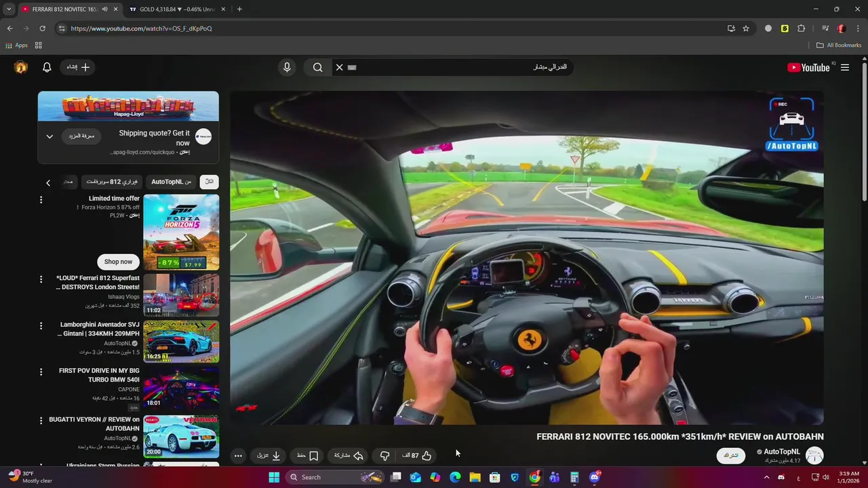Click 'Shop now' on Forza ad
Screen dimensions: 868x488
pyautogui.click(x=118, y=262)
